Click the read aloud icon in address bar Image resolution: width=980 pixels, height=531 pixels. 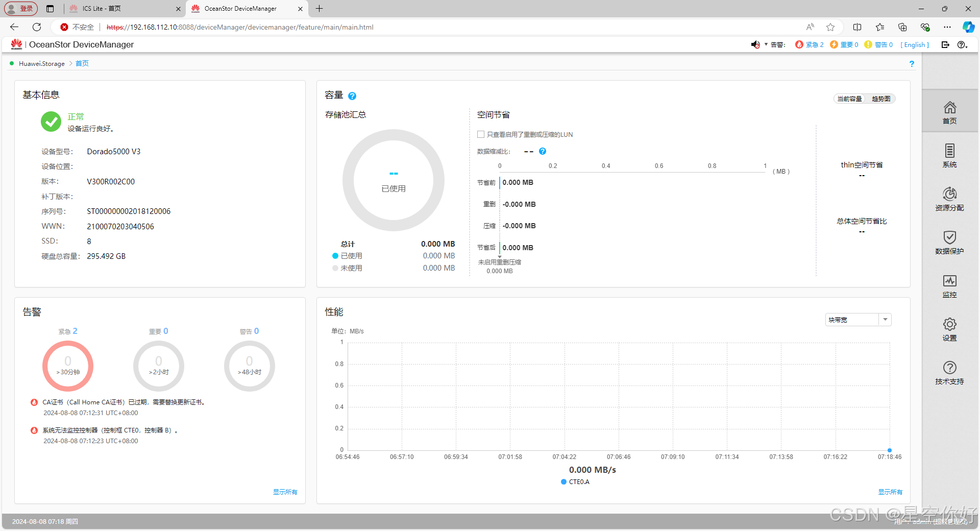pos(810,27)
